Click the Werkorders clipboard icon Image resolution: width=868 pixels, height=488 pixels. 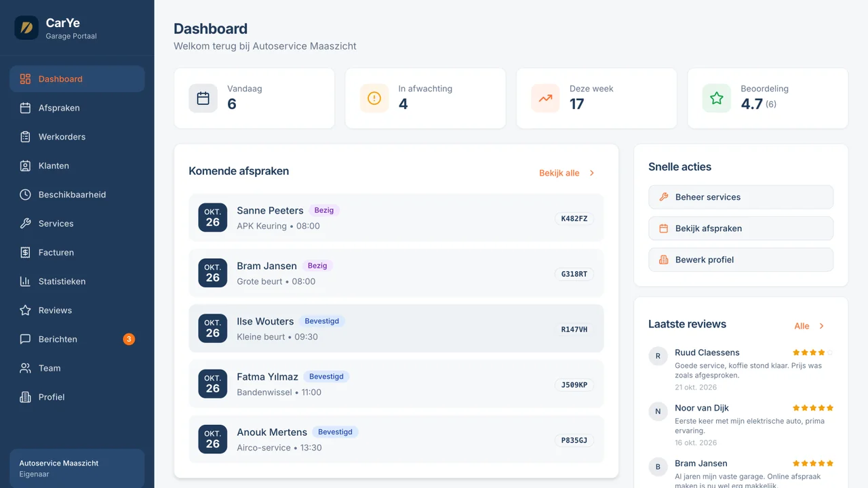pos(25,137)
